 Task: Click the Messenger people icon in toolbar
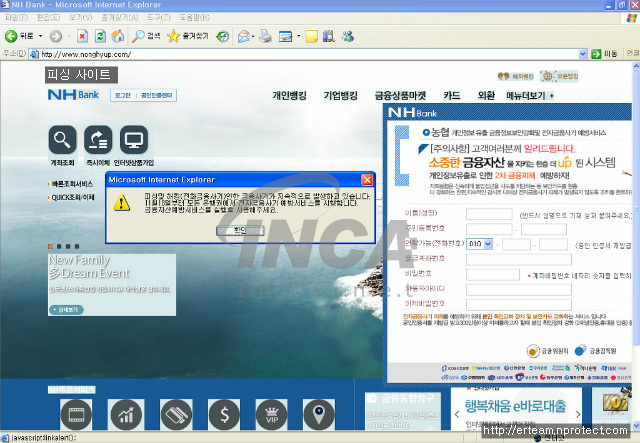[348, 36]
